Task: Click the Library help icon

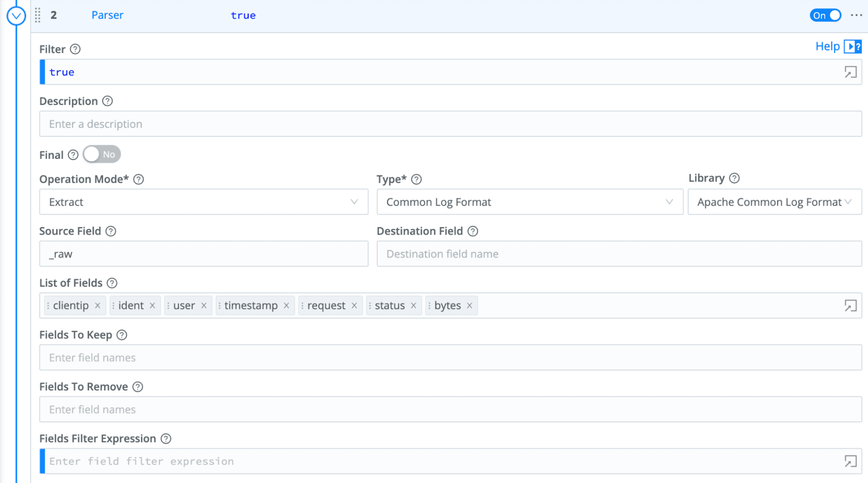Action: 734,178
